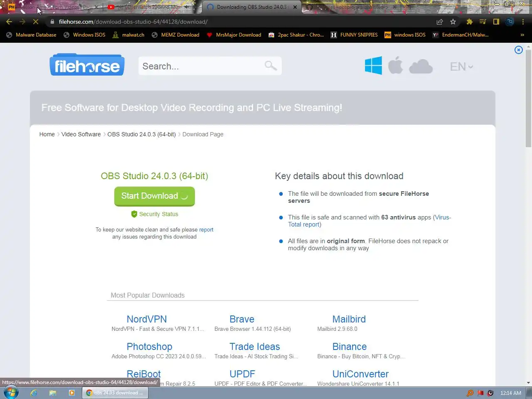Open the NordVPN download link
532x399 pixels.
click(x=147, y=319)
